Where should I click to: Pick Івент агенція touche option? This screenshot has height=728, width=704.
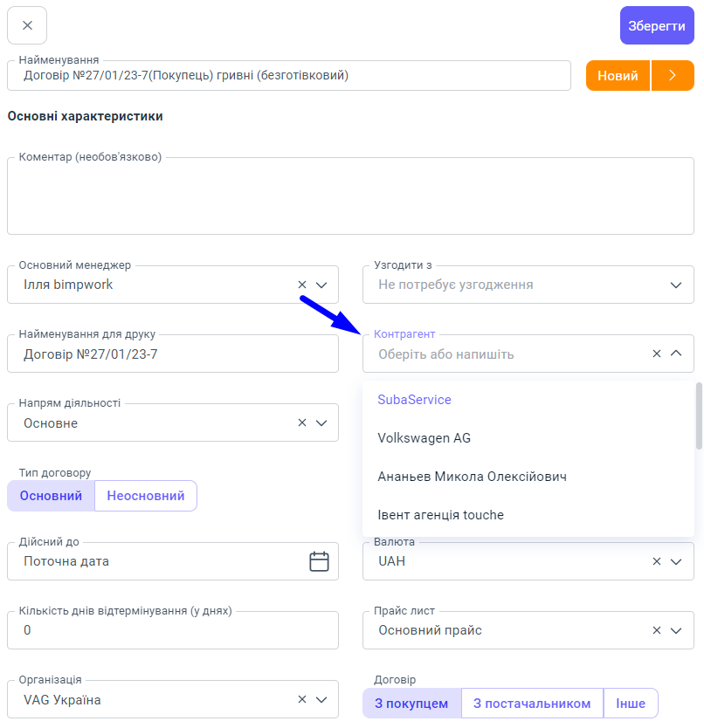pyautogui.click(x=440, y=515)
